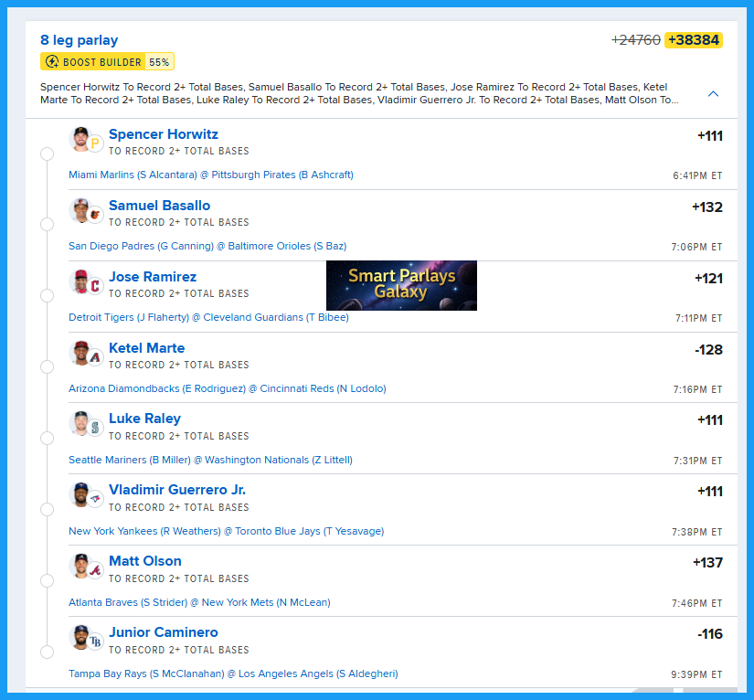
Task: Click the Pittsburgh Pirates team logo
Action: tap(95, 143)
